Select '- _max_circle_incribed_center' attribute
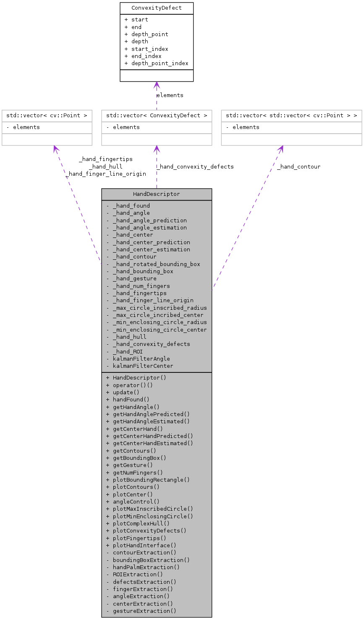This screenshot has height=620, width=364. (x=155, y=315)
